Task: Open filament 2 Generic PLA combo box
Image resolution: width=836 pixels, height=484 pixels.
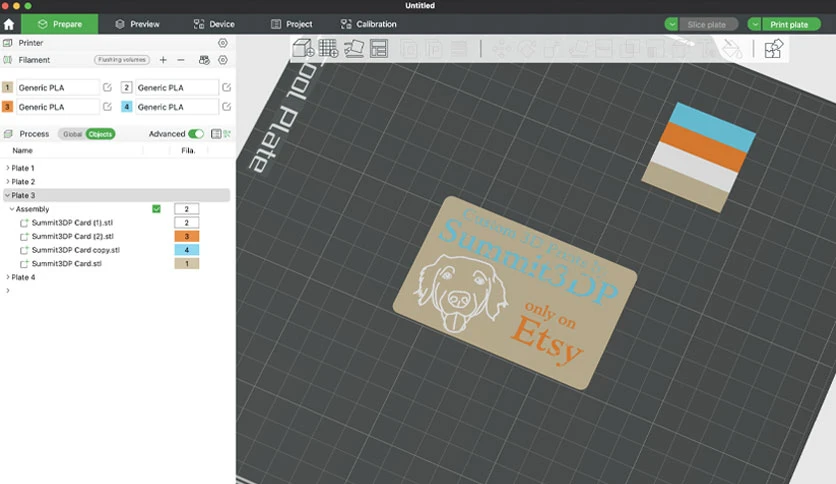Action: click(177, 87)
